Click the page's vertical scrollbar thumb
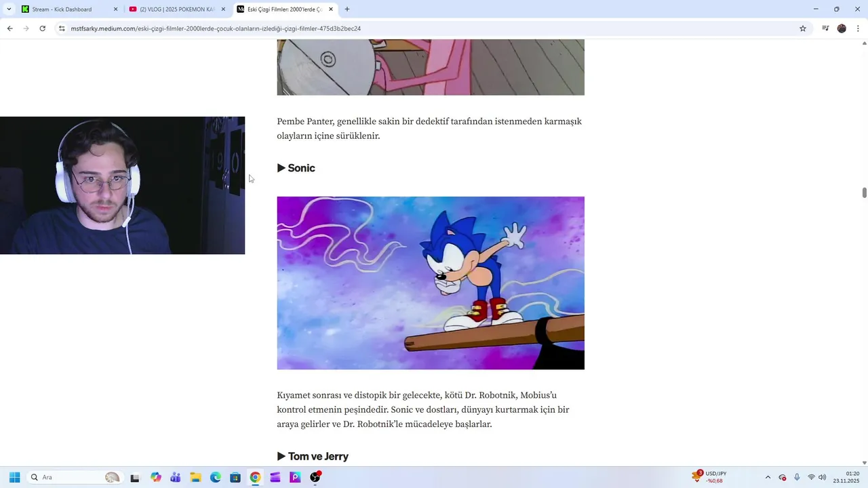 click(x=864, y=192)
